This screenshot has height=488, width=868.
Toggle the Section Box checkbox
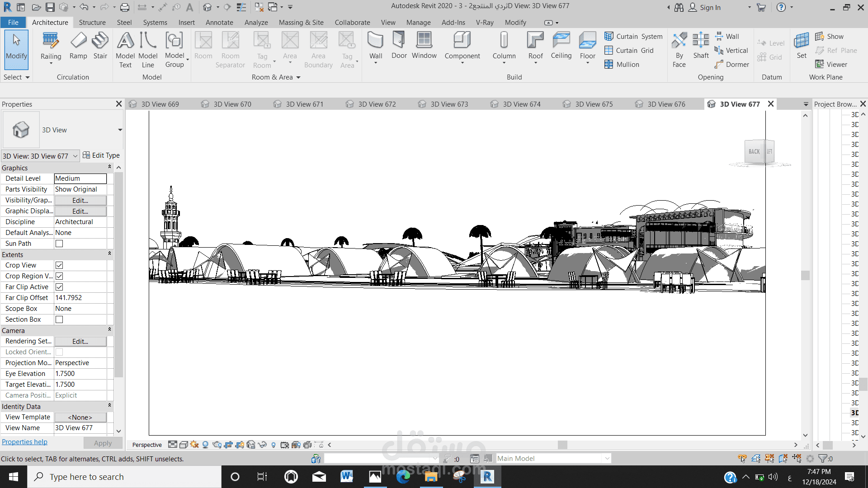click(x=59, y=319)
